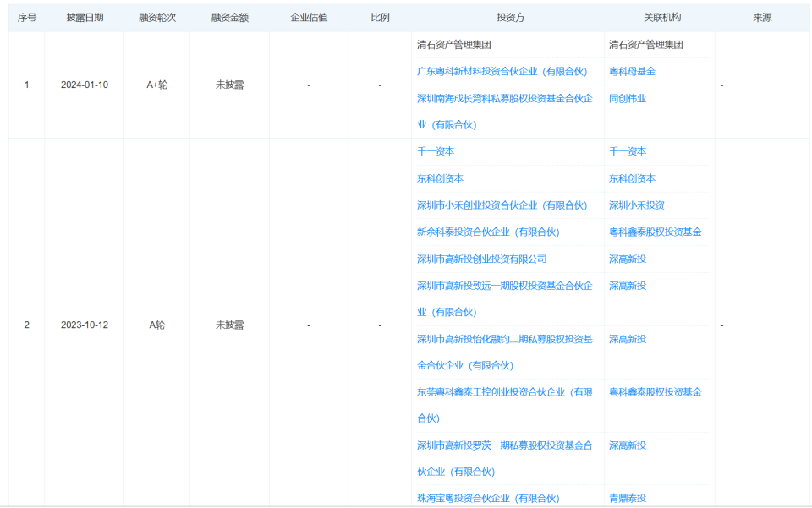Open 粤科鑫泰股权投资基金 beside 新余科泰
Viewport: 812px width, 508px height.
pyautogui.click(x=655, y=232)
